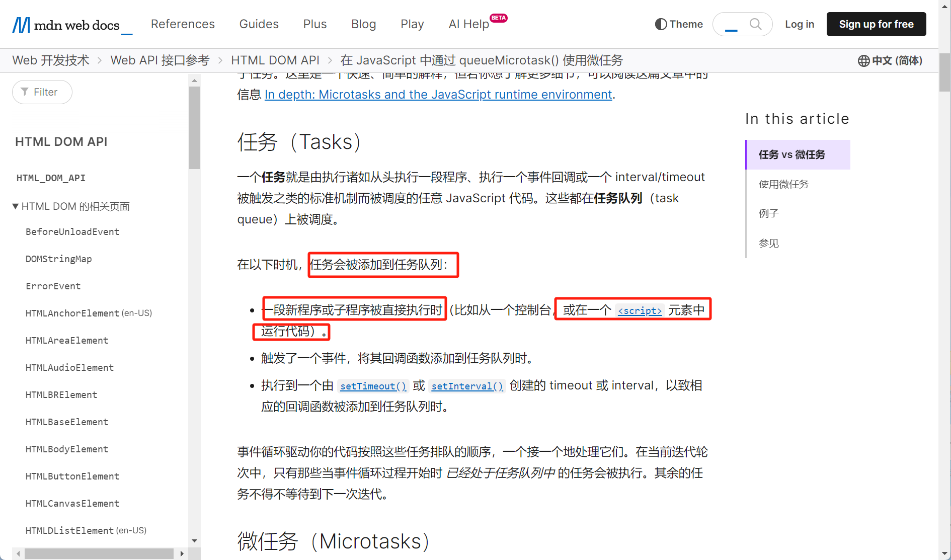Click sidebar horizontal scroll right arrow
Screen dimensions: 951x560
point(182,553)
